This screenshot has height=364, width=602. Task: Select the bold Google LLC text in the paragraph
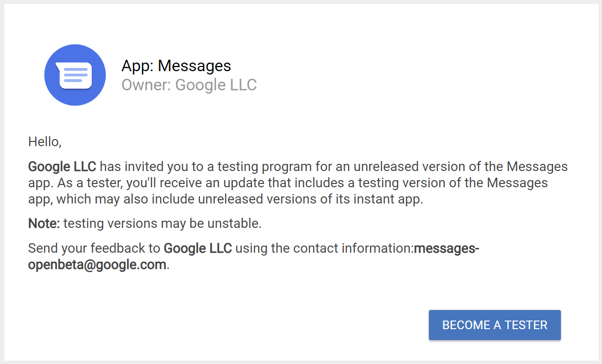point(61,167)
